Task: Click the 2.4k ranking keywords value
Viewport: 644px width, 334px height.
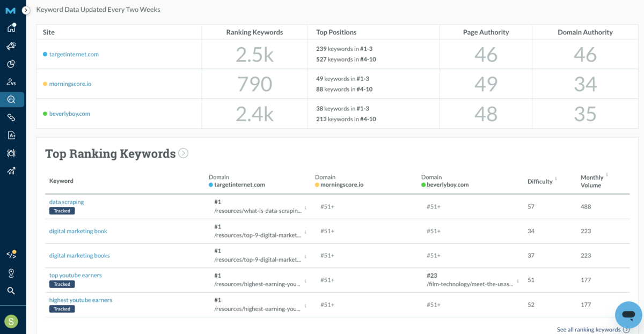Action: [254, 114]
